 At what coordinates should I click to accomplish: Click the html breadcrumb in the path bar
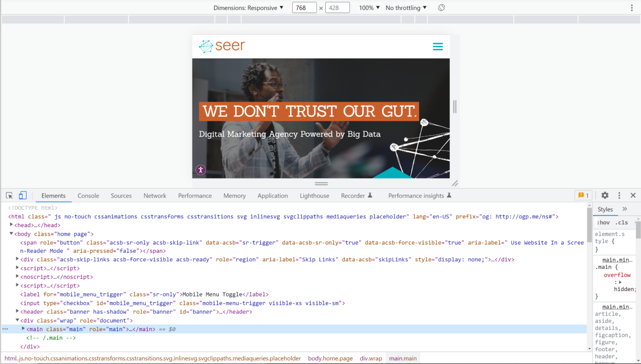[x=153, y=358]
